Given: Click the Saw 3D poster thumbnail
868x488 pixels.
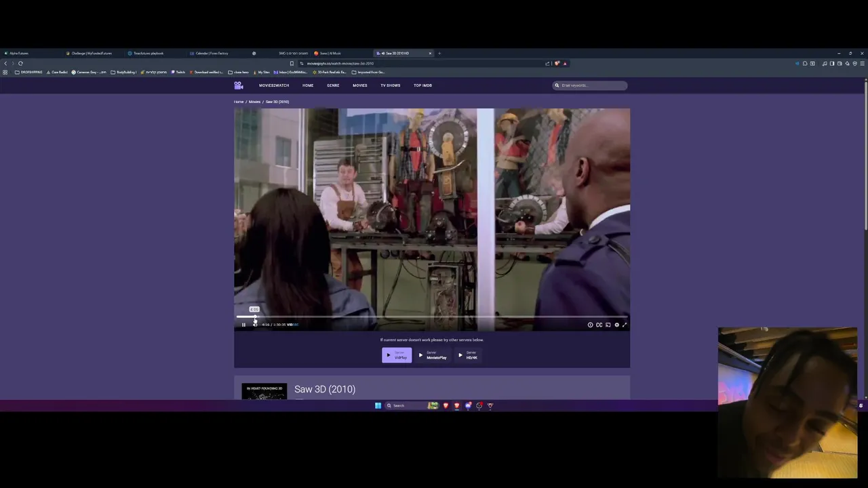Looking at the screenshot, I should point(264,391).
